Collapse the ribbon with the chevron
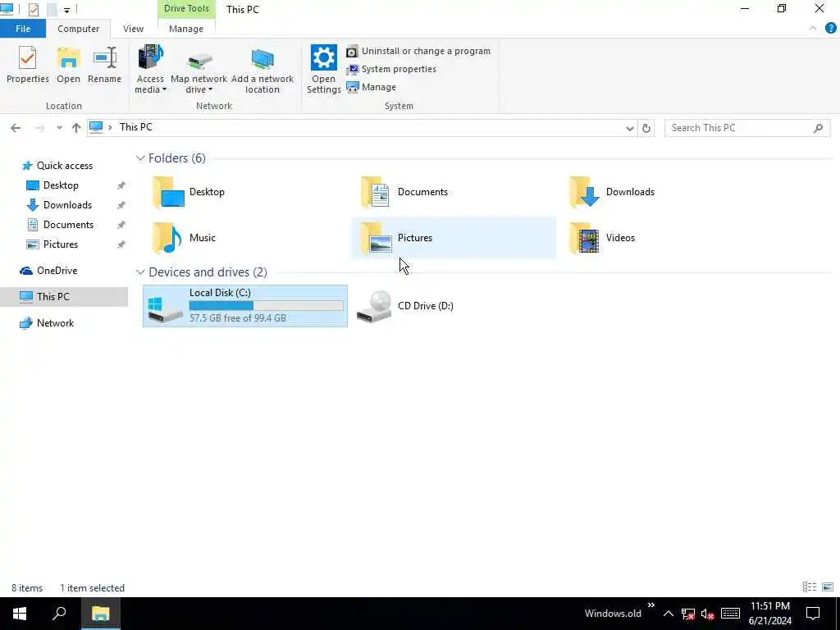Viewport: 840px width, 630px height. click(813, 29)
